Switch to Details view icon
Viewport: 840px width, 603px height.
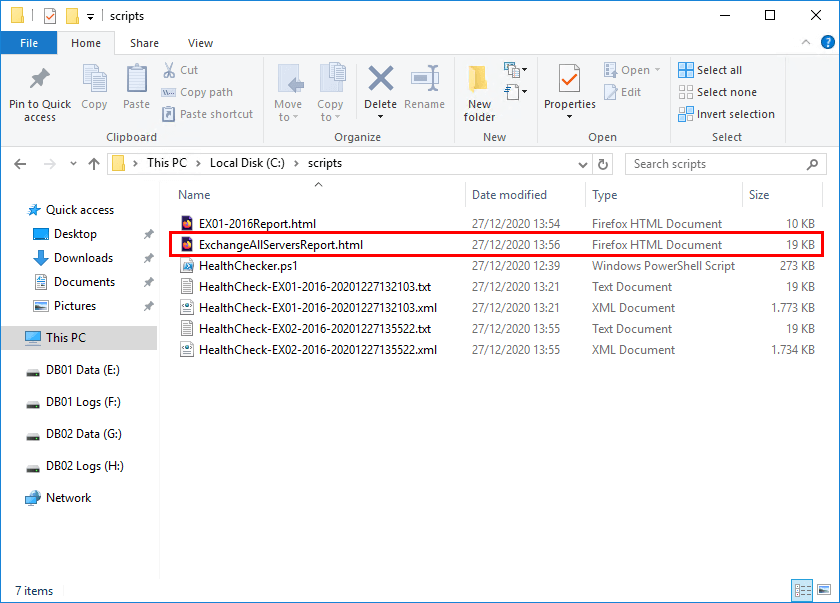pos(802,590)
